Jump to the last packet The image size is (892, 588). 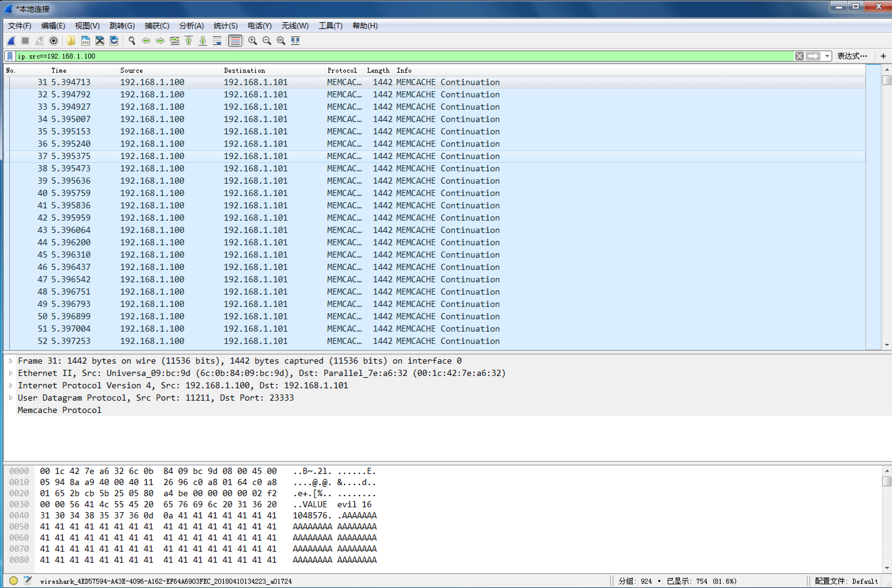coord(203,41)
